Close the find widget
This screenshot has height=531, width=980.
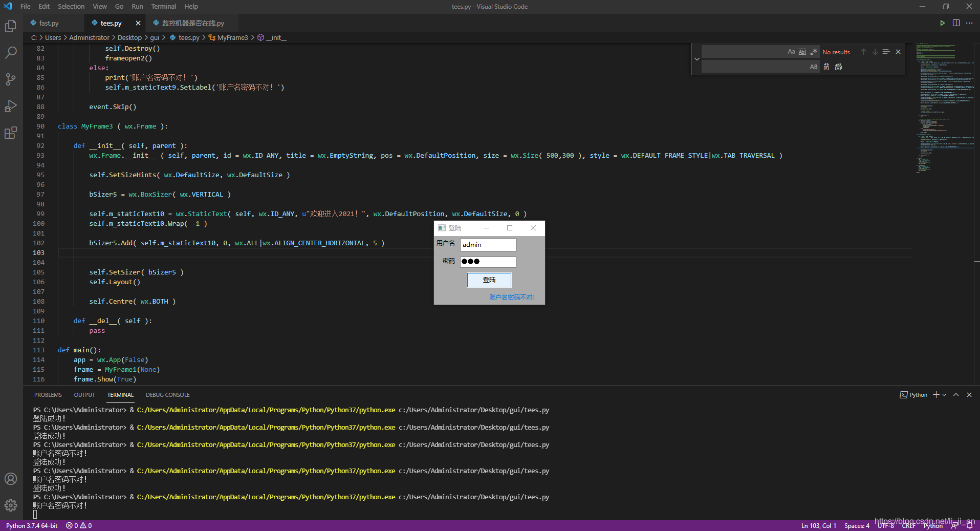898,52
